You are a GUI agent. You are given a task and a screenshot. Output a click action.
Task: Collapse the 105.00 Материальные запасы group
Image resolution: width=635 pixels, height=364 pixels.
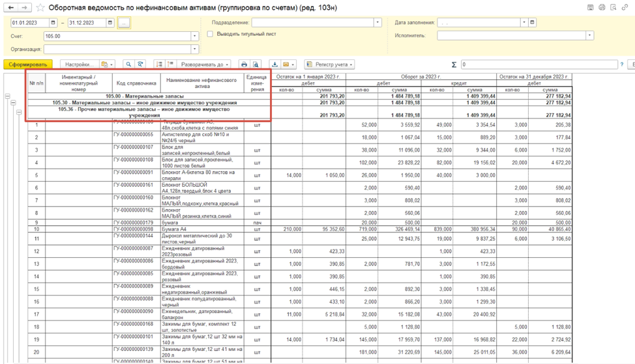point(7,96)
